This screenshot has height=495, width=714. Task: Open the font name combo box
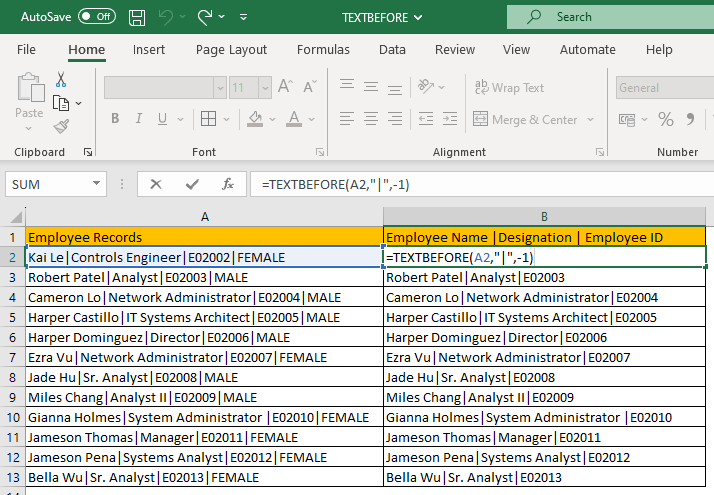pos(165,87)
